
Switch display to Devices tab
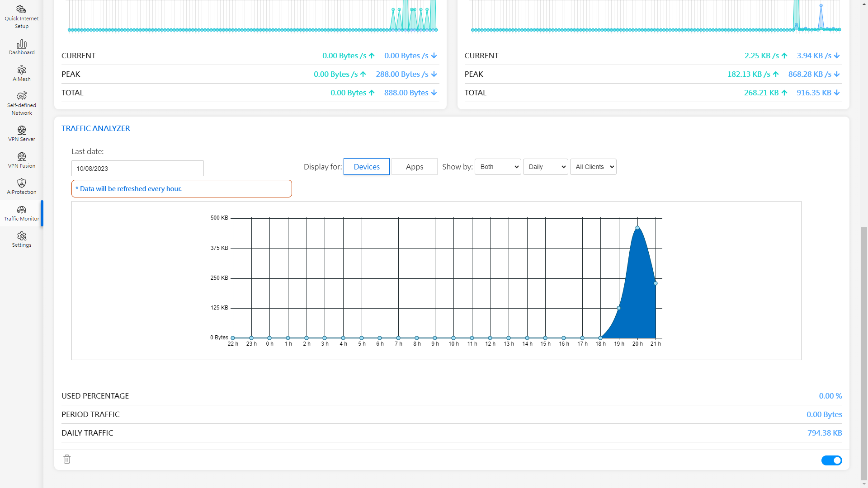pyautogui.click(x=367, y=167)
